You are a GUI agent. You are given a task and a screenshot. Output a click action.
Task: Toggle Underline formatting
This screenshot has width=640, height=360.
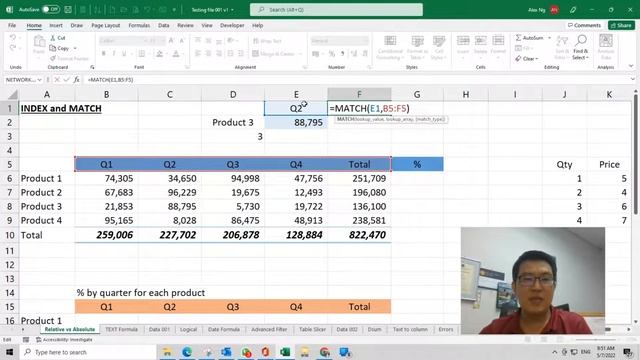pyautogui.click(x=124, y=53)
